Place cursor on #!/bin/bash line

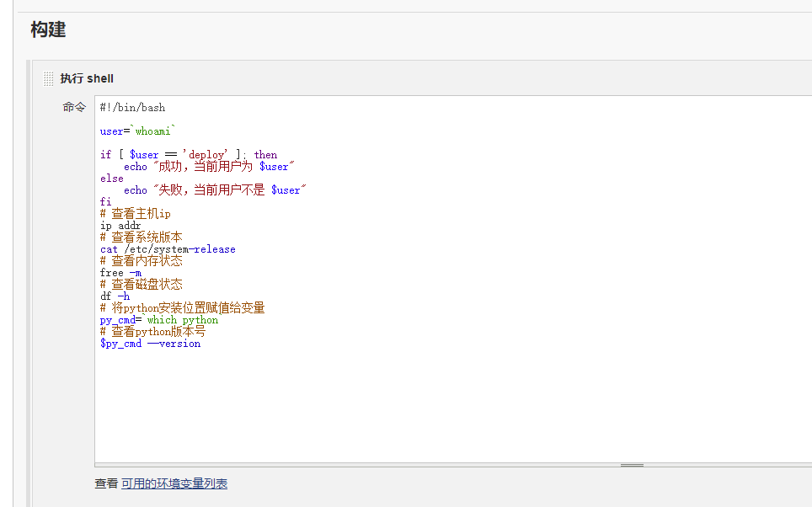point(132,107)
